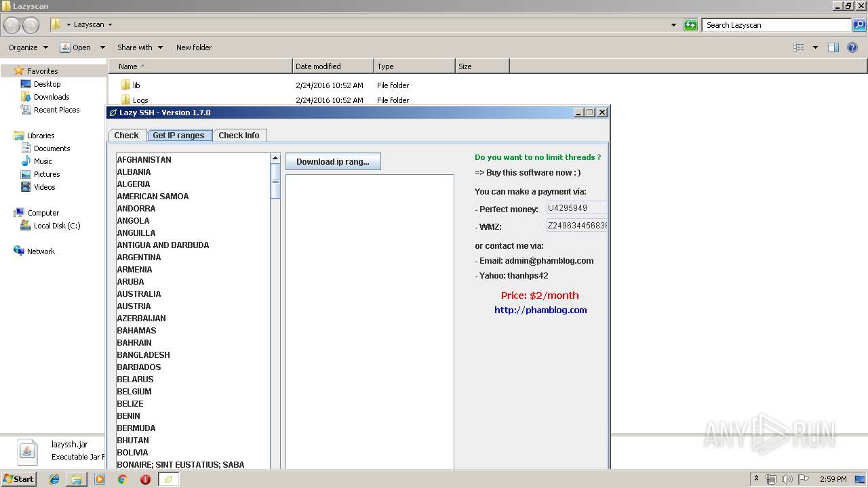This screenshot has height=488, width=868.
Task: Select Lazy SSH taskbar button
Action: 169,479
